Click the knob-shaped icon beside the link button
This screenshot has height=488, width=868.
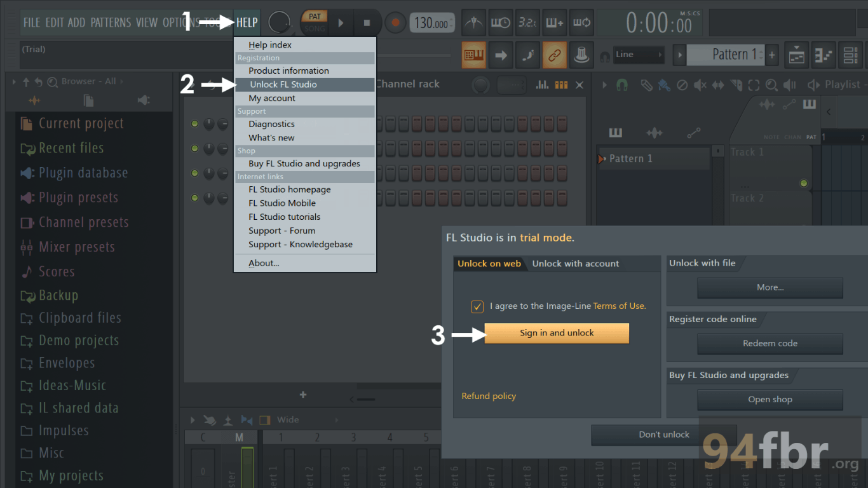pyautogui.click(x=581, y=55)
